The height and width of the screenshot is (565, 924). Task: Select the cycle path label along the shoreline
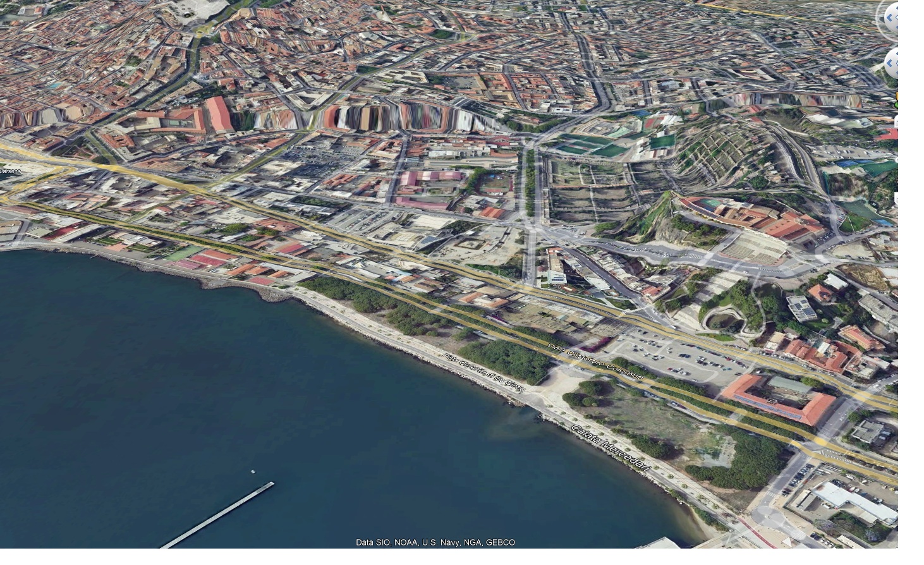coord(484,372)
